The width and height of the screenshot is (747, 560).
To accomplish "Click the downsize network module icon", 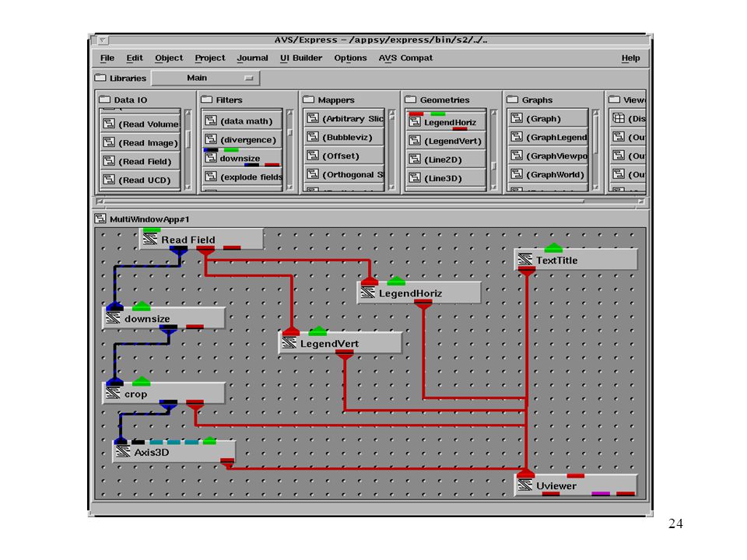I will tap(113, 318).
